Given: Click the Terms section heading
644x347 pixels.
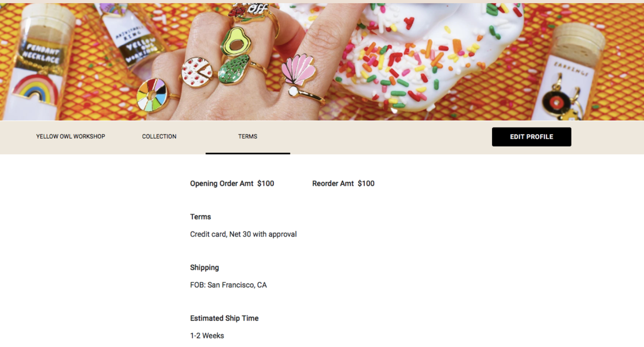Looking at the screenshot, I should click(200, 217).
